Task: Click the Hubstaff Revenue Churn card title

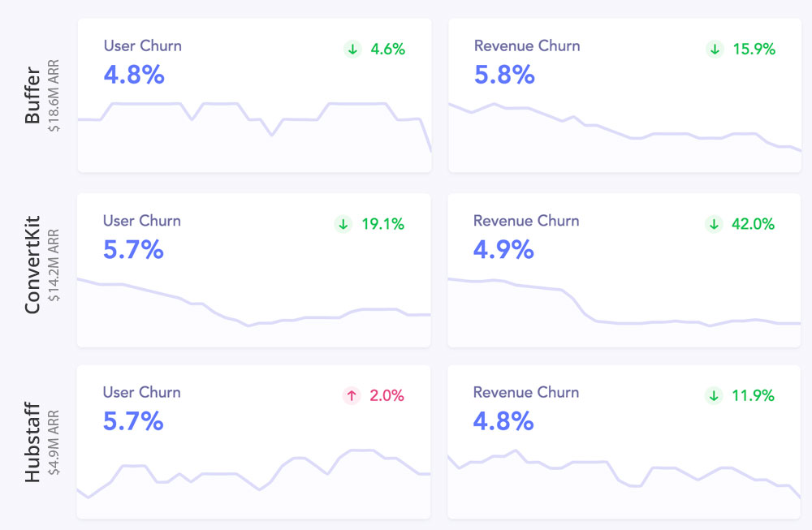Action: 526,392
